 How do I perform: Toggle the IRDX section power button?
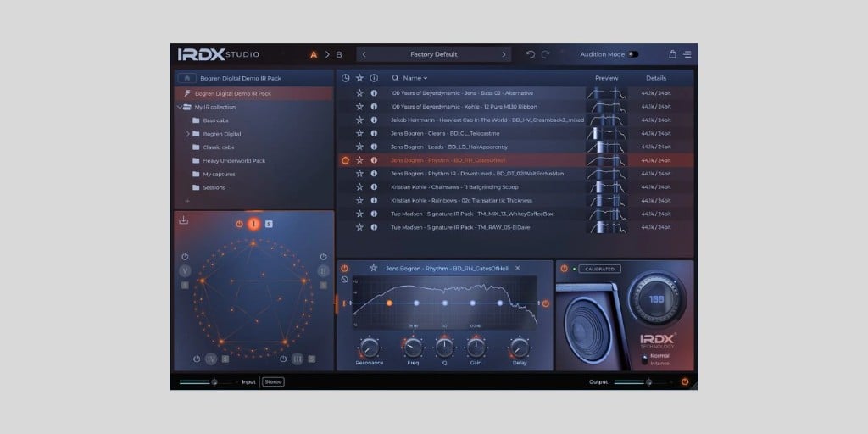(564, 269)
